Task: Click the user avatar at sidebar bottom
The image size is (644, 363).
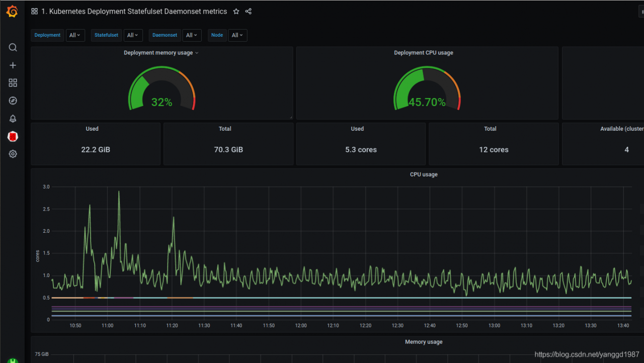Action: point(13,360)
